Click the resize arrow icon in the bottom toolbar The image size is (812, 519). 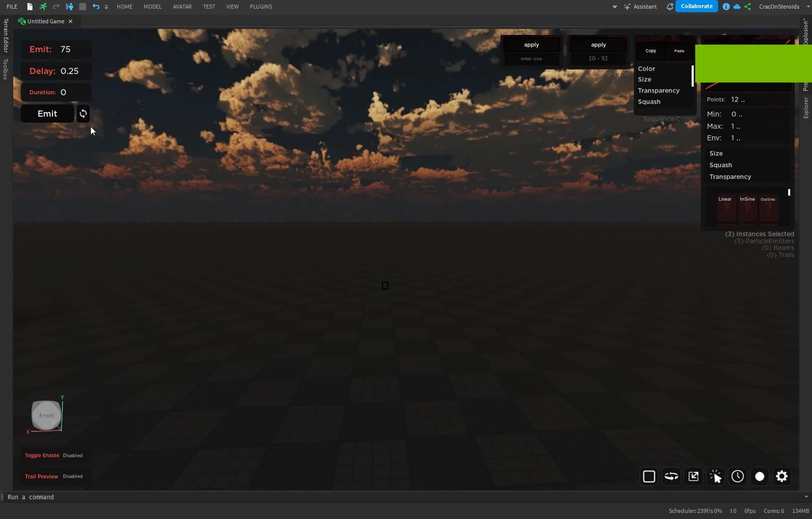tap(693, 476)
